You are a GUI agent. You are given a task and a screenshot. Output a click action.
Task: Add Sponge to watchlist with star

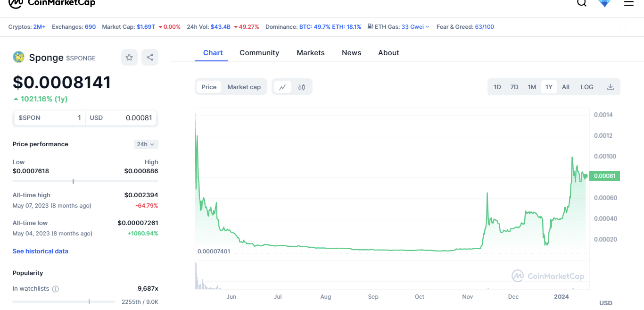click(x=129, y=58)
